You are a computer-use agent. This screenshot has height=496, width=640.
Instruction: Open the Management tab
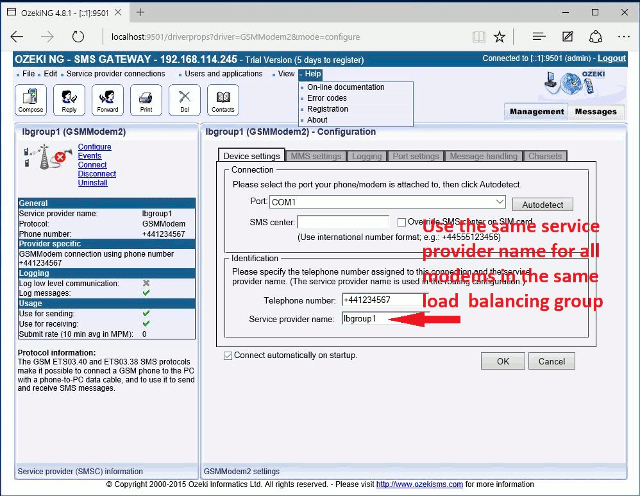click(536, 111)
